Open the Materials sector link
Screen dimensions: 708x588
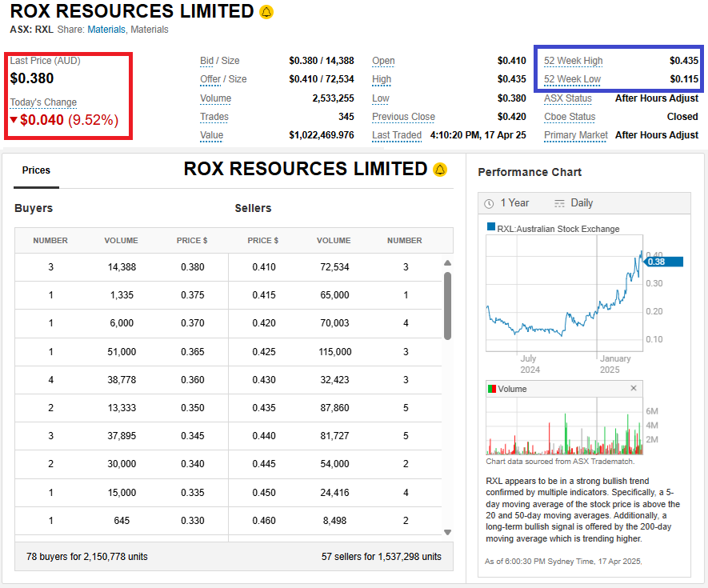(x=106, y=30)
